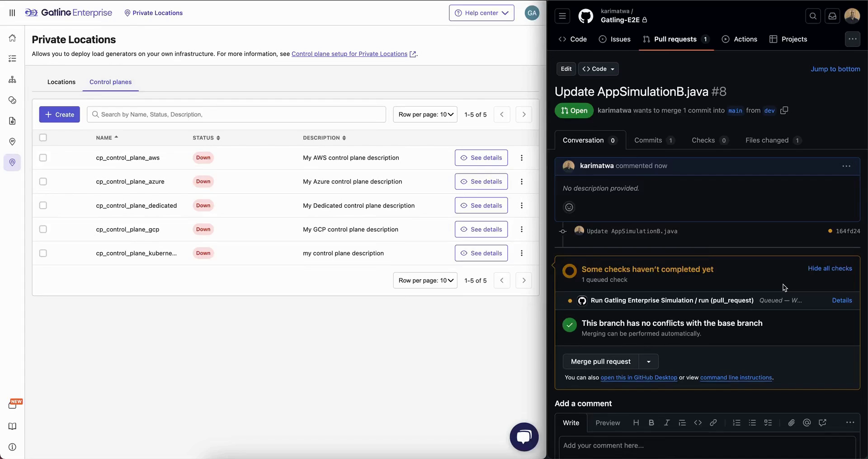The width and height of the screenshot is (868, 459).
Task: Click the home icon in Gatling sidebar
Action: [x=12, y=38]
